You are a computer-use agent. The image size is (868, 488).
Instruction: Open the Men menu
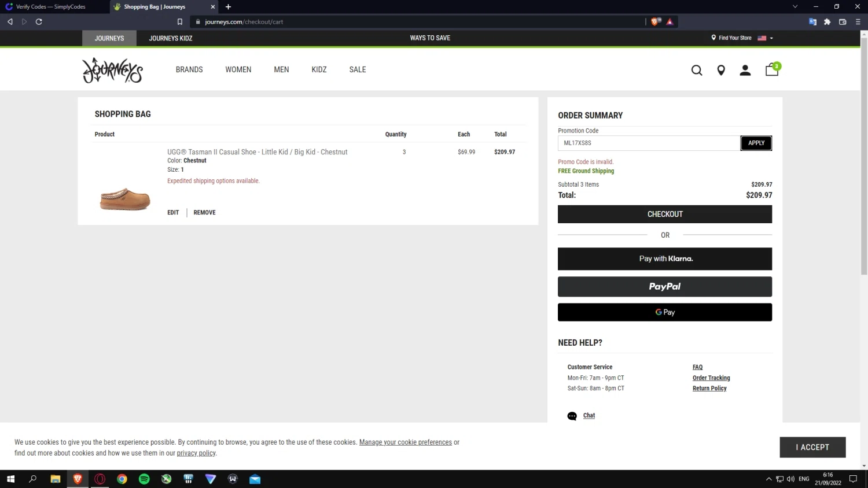click(281, 69)
